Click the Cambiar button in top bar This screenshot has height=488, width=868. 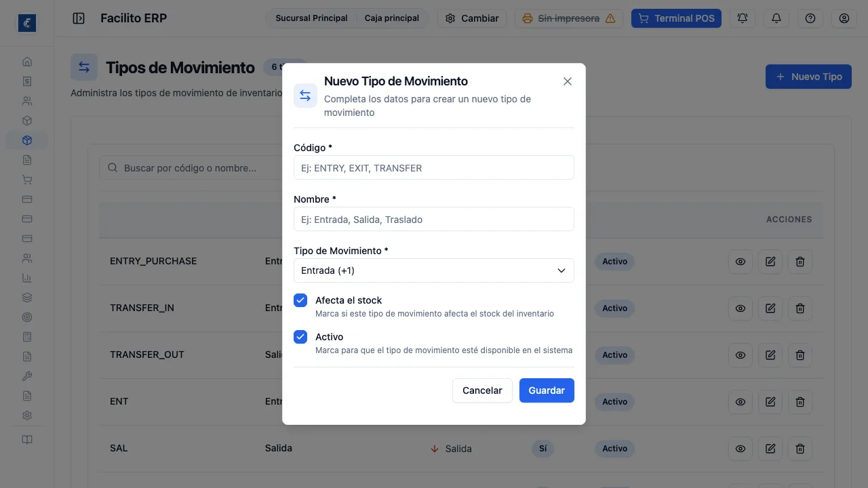[472, 18]
